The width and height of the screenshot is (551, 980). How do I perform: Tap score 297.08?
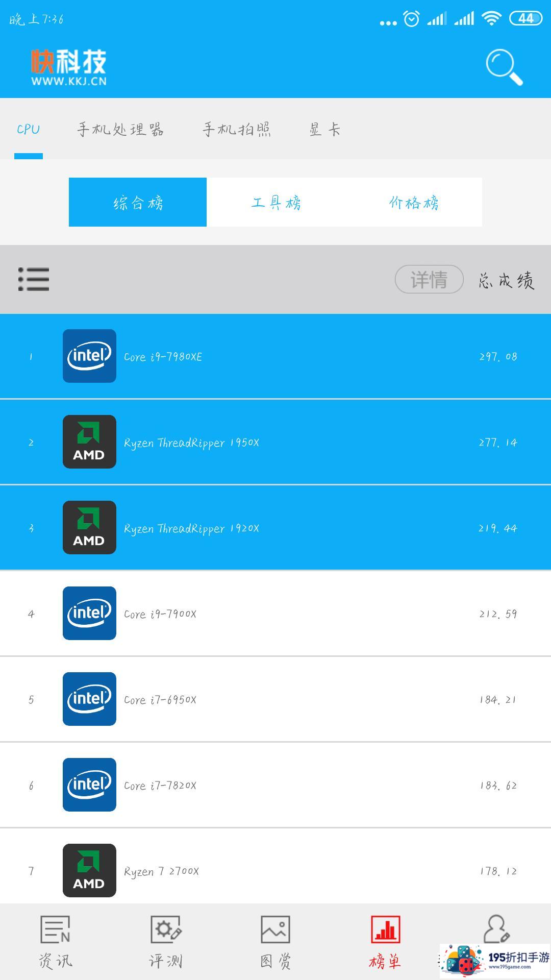click(x=498, y=357)
